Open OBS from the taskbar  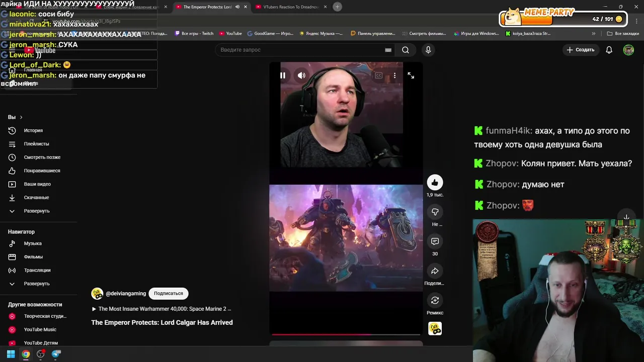[x=41, y=354]
